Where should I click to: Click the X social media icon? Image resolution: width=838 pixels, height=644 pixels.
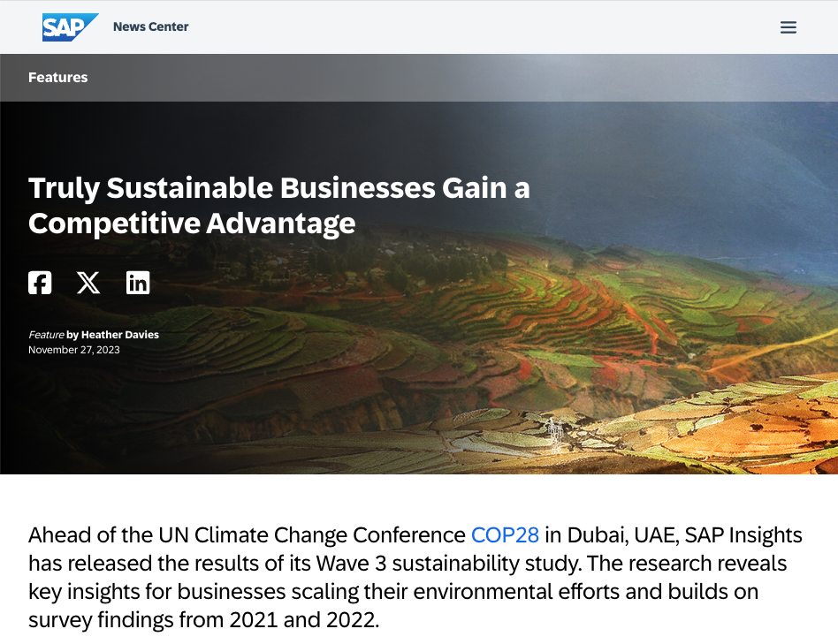coord(88,283)
